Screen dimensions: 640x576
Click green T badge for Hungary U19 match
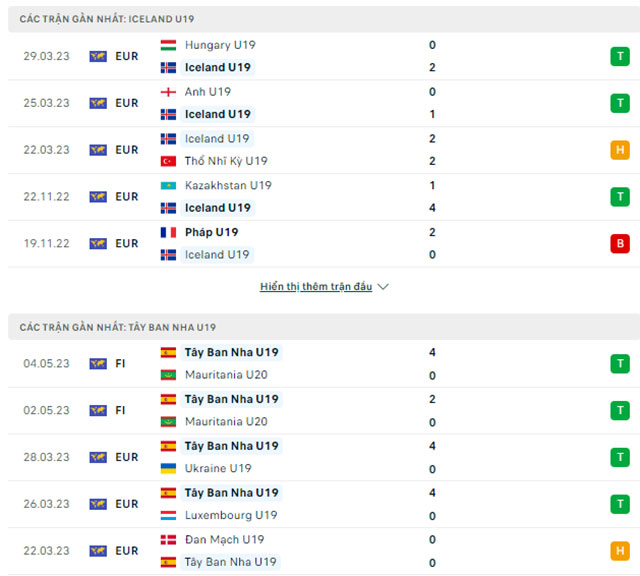620,56
